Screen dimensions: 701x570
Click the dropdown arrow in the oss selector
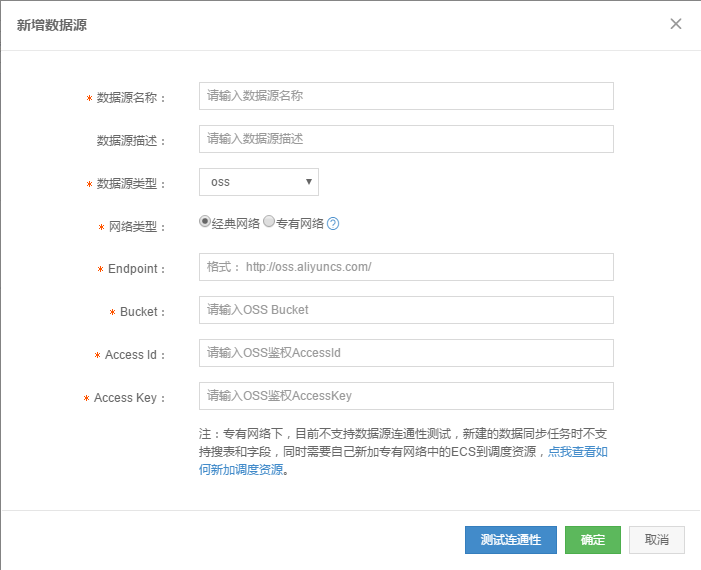click(x=308, y=182)
